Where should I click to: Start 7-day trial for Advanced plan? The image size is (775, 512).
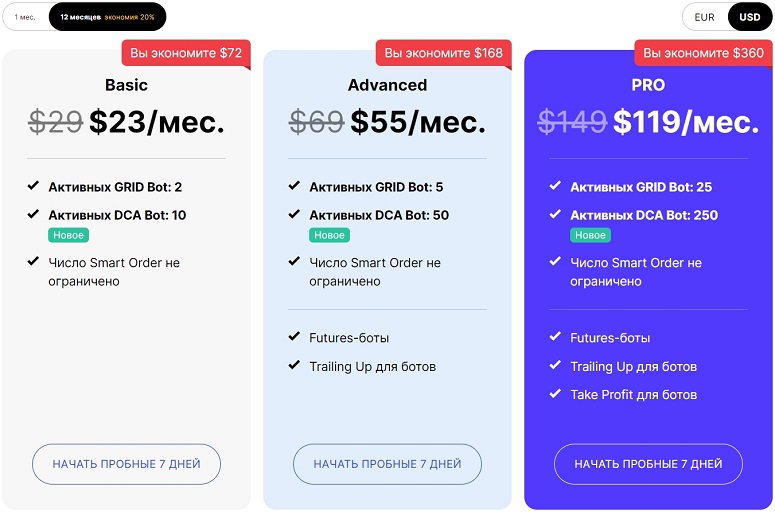387,464
